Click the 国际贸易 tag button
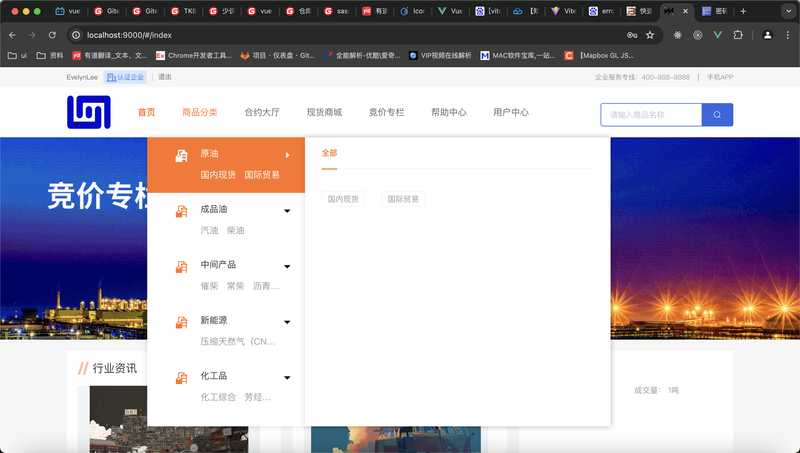 point(403,199)
